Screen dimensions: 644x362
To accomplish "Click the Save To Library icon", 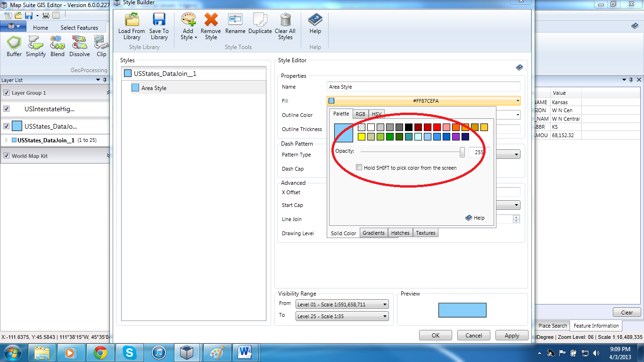I will [x=159, y=20].
